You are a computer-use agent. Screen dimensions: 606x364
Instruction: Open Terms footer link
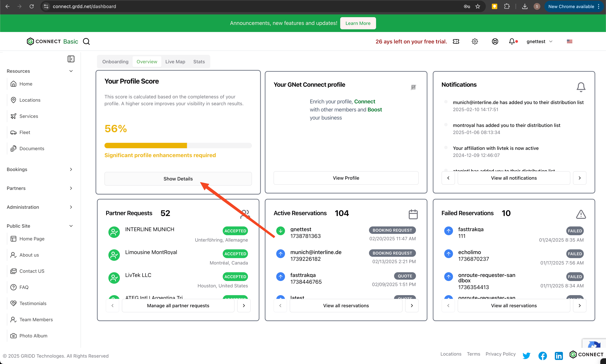click(x=473, y=354)
